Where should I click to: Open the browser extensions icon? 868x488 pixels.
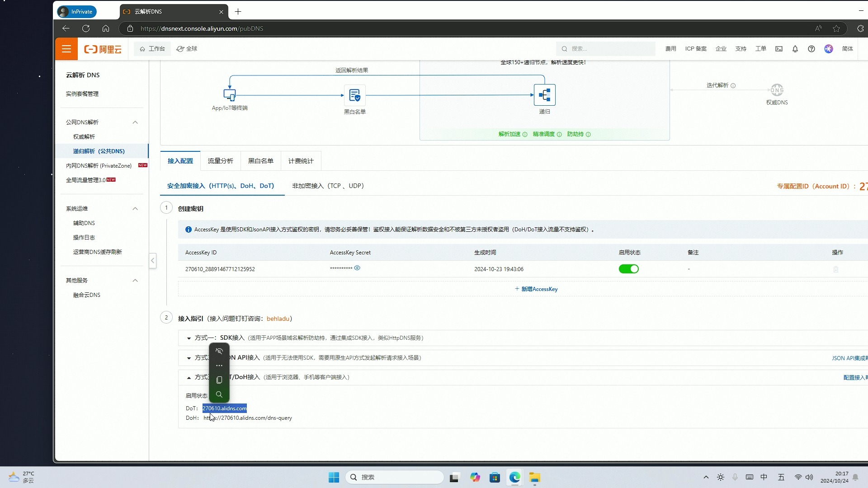click(x=860, y=28)
